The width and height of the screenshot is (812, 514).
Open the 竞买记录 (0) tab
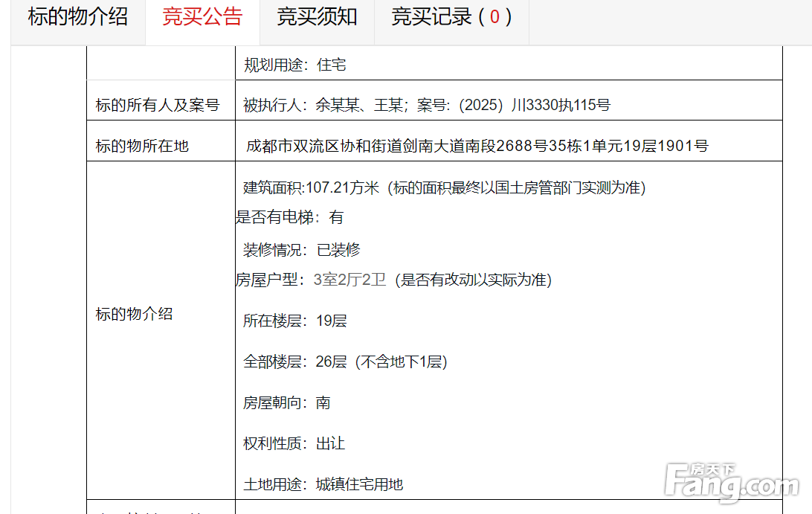pos(451,16)
